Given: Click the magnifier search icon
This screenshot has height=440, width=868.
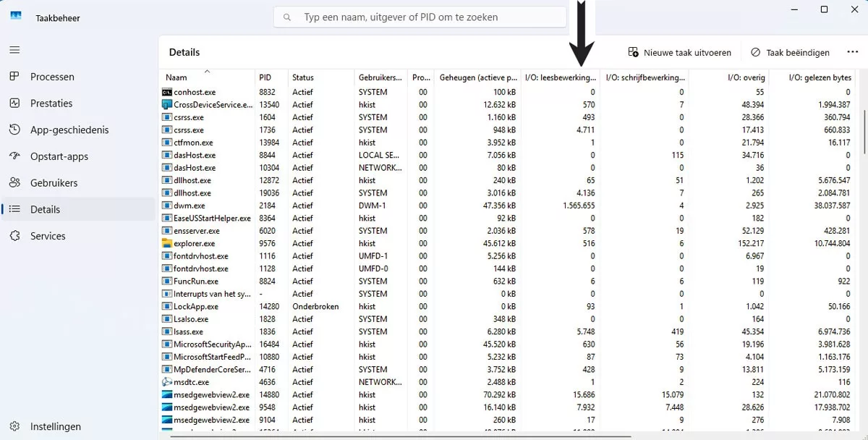Looking at the screenshot, I should (288, 17).
